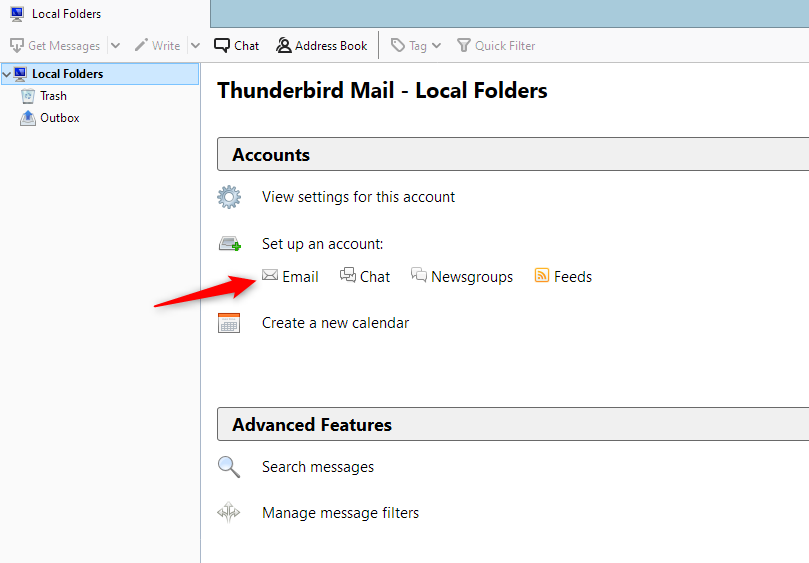
Task: Set up a Chat account link
Action: click(x=375, y=277)
